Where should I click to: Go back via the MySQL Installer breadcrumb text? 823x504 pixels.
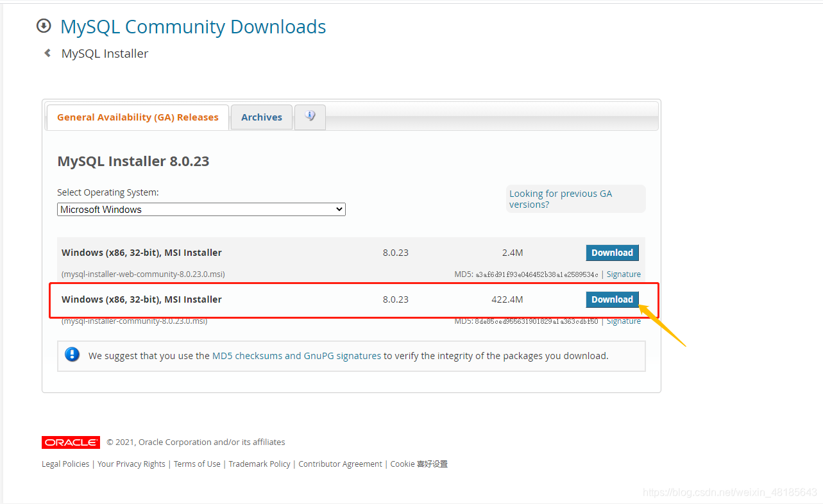point(105,54)
